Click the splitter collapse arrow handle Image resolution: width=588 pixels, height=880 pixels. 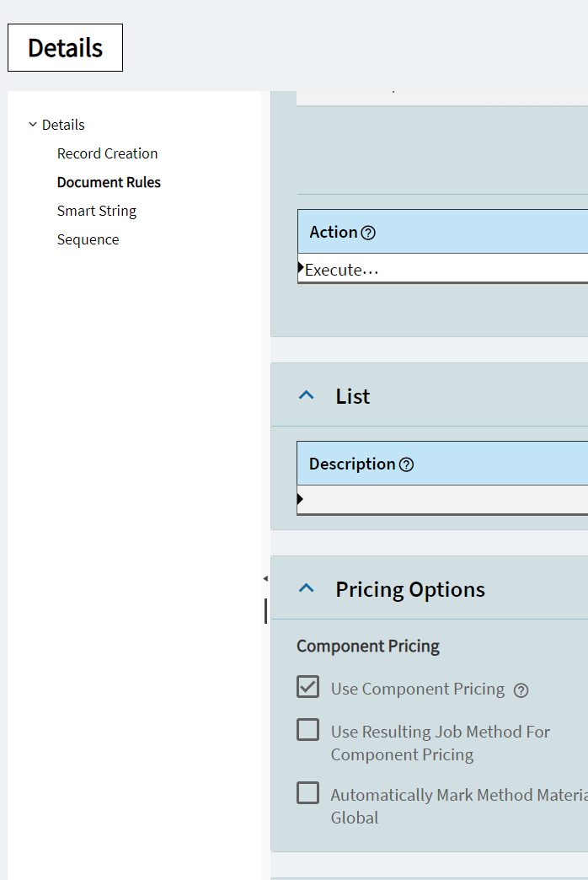click(265, 578)
